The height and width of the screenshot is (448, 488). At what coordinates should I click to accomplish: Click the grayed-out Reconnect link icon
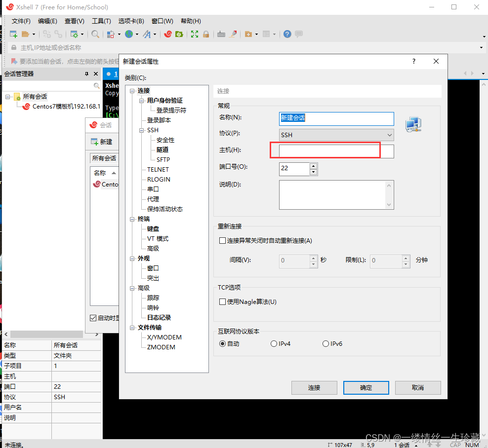click(x=58, y=34)
